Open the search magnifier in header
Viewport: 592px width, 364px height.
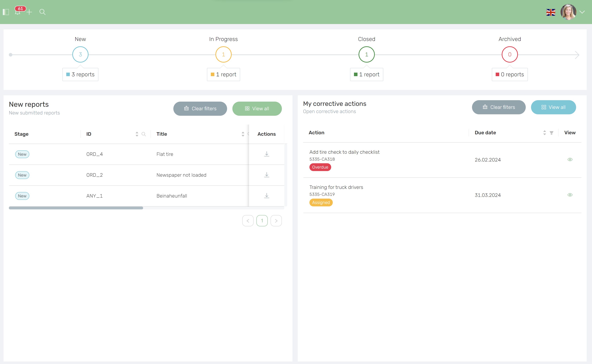42,12
